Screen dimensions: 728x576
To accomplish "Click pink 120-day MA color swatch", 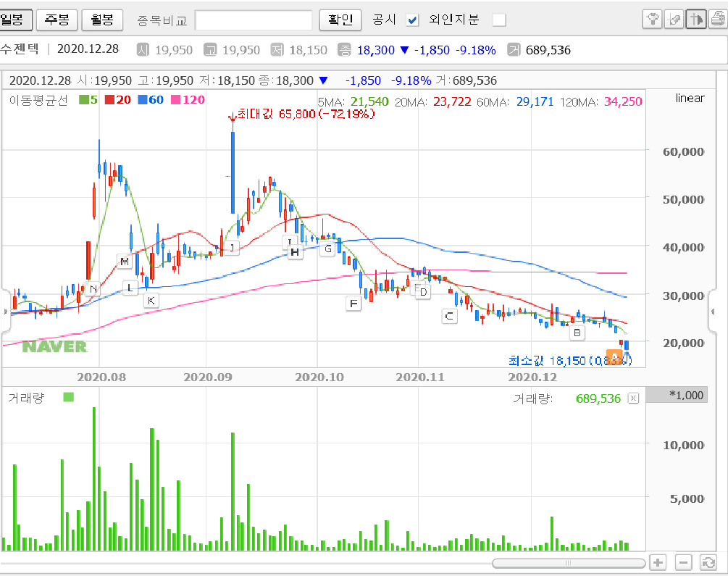I will point(177,99).
